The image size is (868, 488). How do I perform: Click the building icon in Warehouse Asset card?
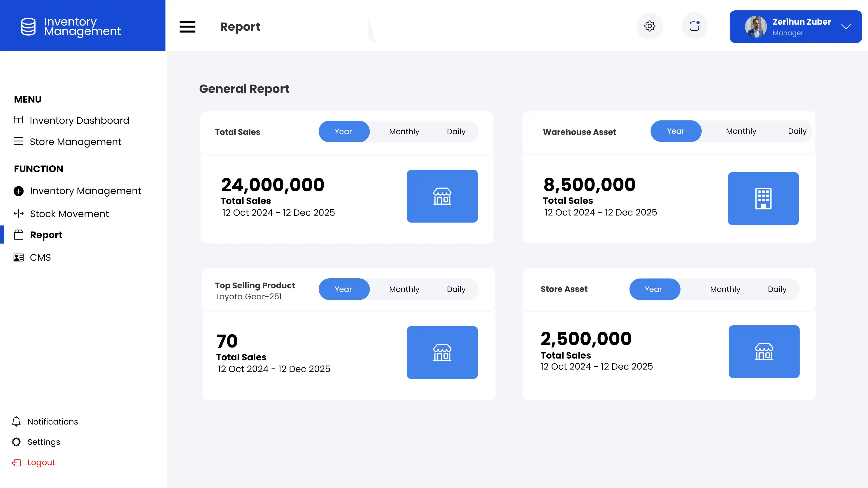(x=763, y=198)
